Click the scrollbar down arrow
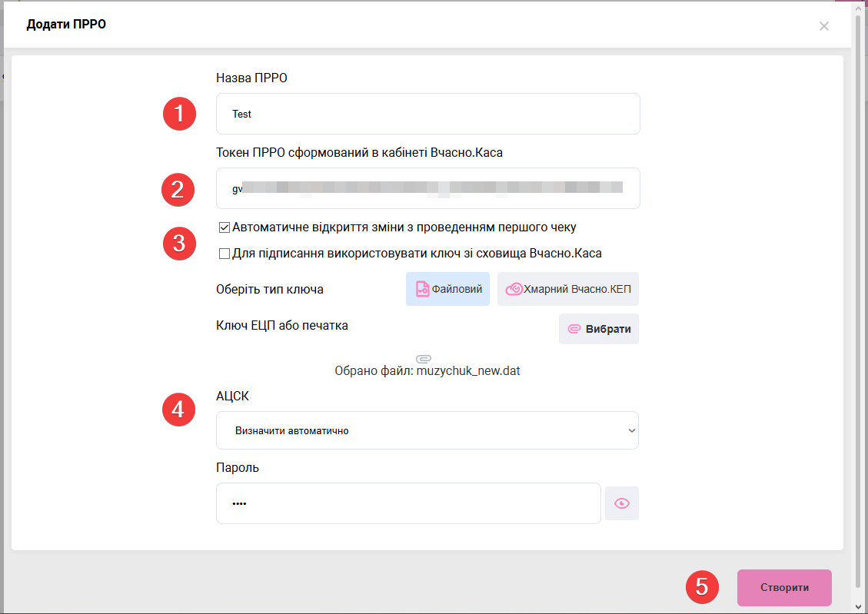The width and height of the screenshot is (868, 614). point(860,607)
